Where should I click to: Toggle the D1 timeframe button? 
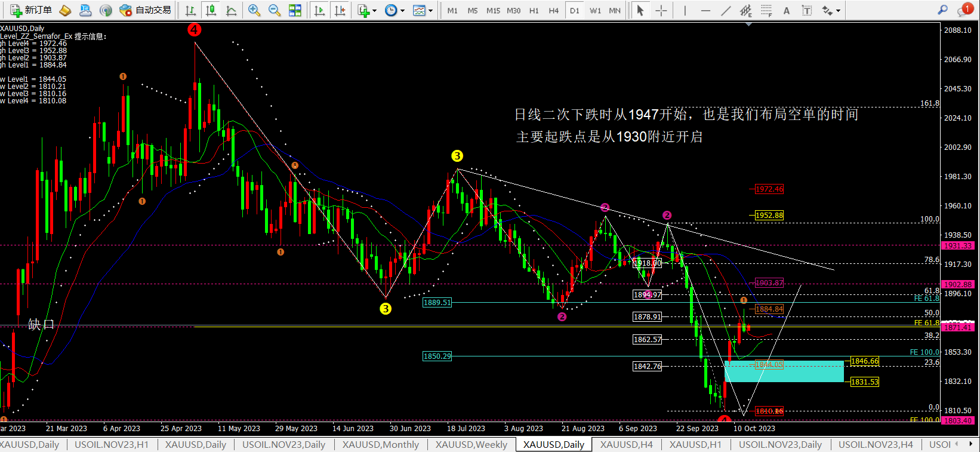tap(574, 10)
